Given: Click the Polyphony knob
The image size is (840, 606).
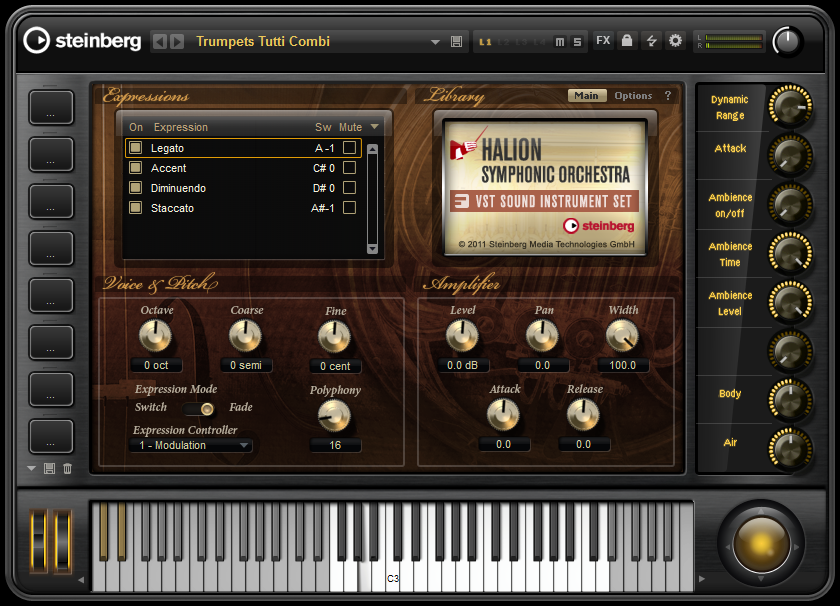Looking at the screenshot, I should click(x=334, y=416).
